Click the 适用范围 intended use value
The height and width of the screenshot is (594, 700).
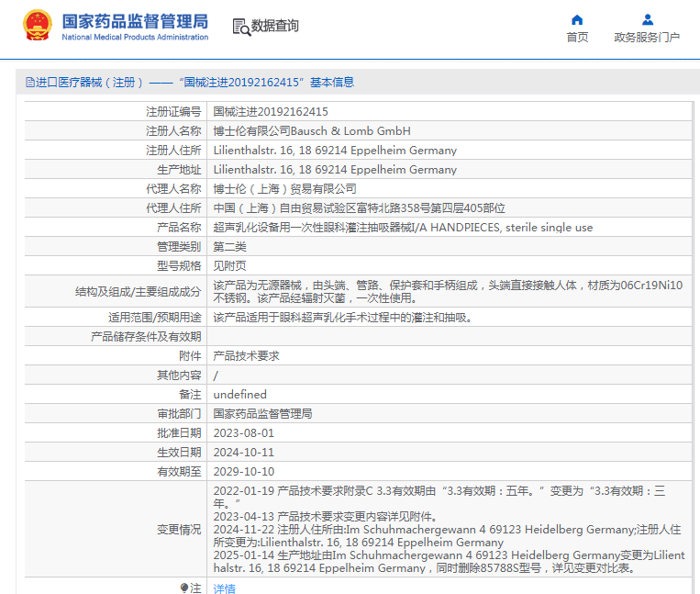(342, 318)
